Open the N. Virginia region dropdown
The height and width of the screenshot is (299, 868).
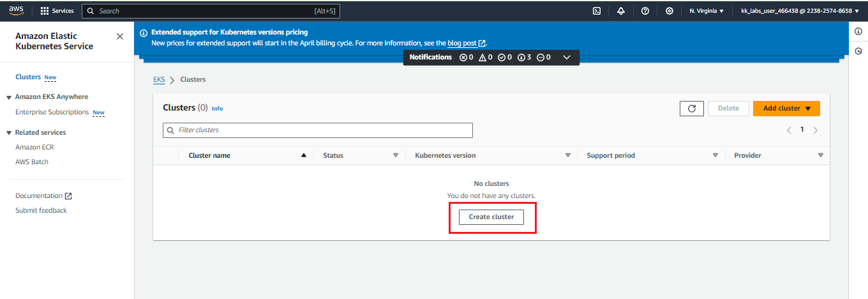[707, 11]
